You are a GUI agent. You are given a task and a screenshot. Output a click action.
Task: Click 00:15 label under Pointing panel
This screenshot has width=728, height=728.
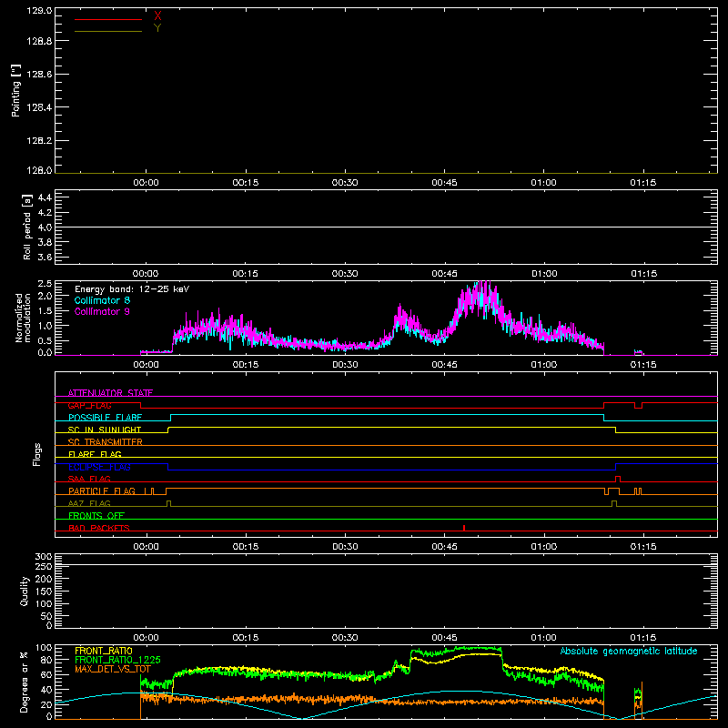click(x=245, y=183)
